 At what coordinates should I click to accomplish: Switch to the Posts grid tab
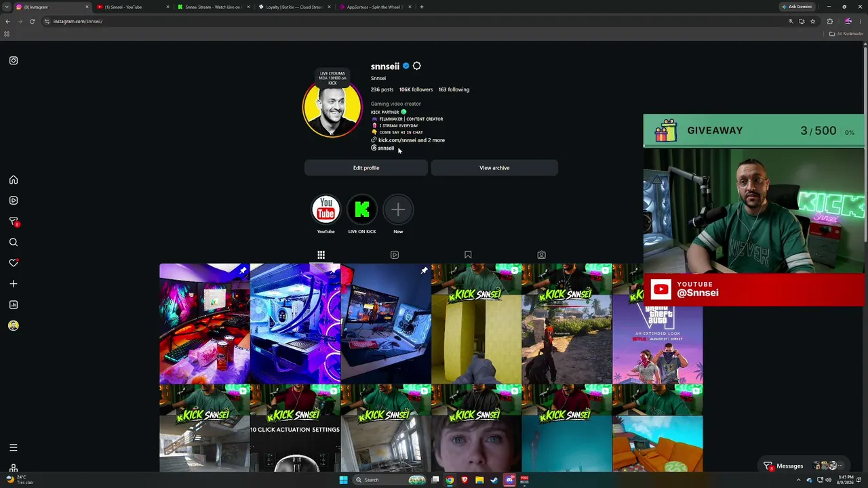tap(321, 255)
